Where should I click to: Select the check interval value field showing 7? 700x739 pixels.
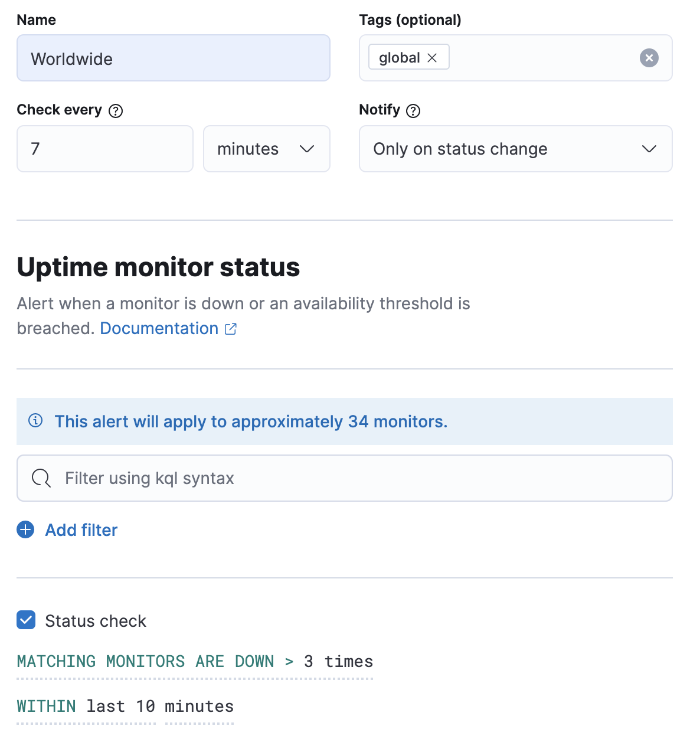coord(104,149)
